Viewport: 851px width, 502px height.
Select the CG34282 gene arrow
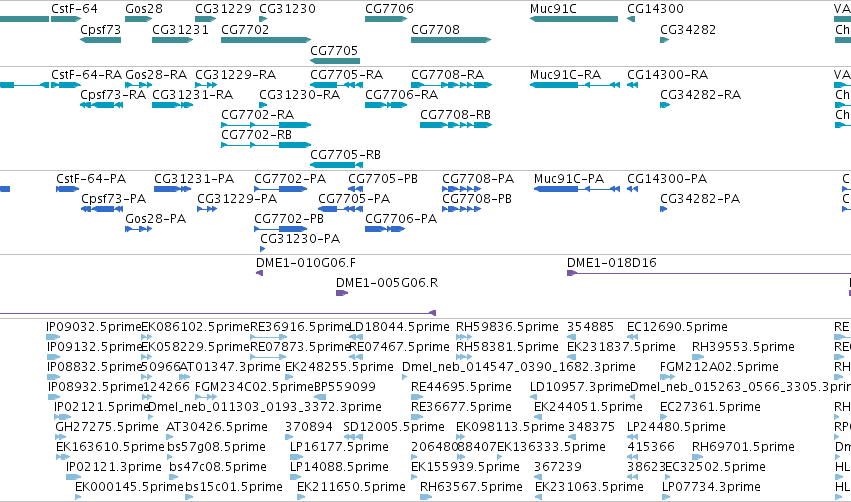[664, 40]
